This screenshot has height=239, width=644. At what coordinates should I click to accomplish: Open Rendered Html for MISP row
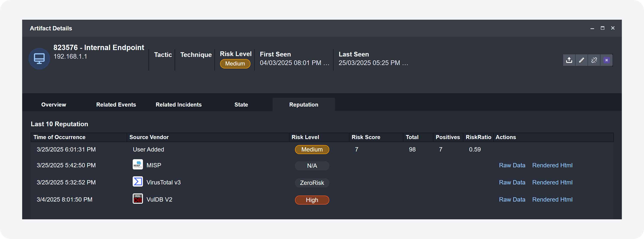(552, 165)
